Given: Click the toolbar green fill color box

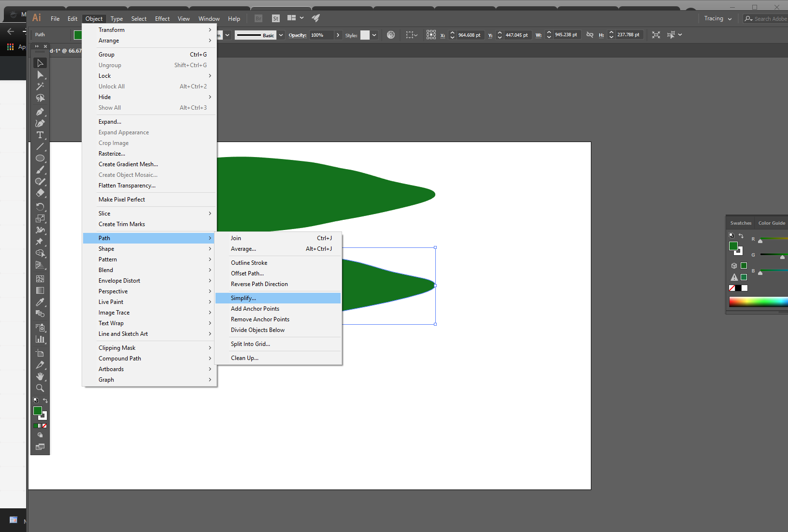Looking at the screenshot, I should coord(38,411).
